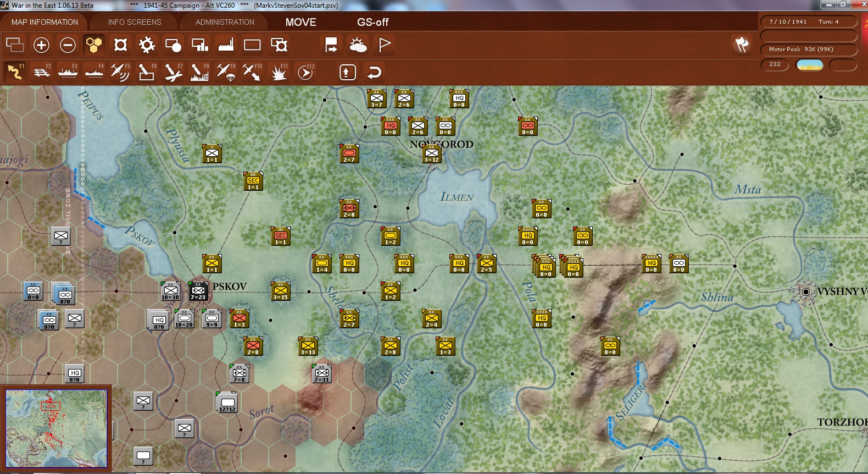
Task: Click the PSKOV city label
Action: (230, 286)
